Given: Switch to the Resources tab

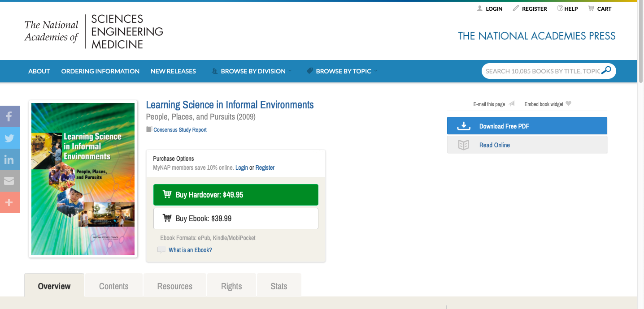Looking at the screenshot, I should [x=175, y=286].
